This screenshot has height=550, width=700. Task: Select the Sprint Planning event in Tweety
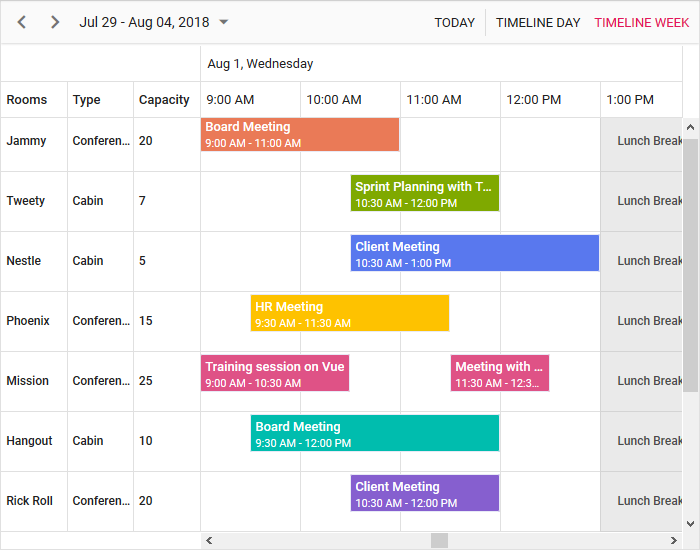[x=425, y=194]
